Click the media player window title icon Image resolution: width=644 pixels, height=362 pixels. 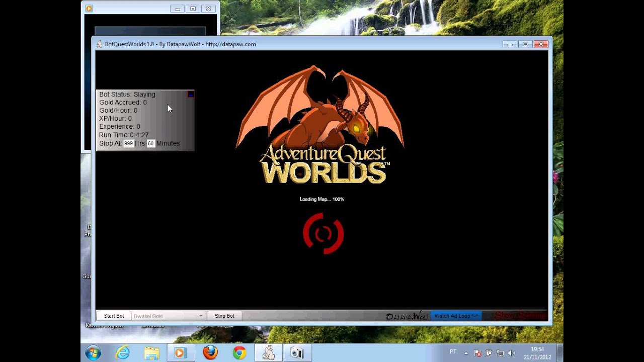pos(89,8)
